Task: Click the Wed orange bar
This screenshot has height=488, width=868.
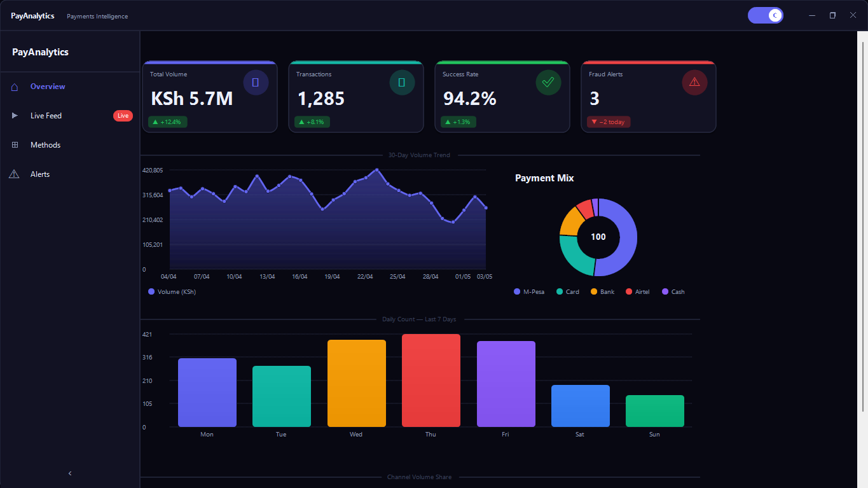Action: coord(357,383)
